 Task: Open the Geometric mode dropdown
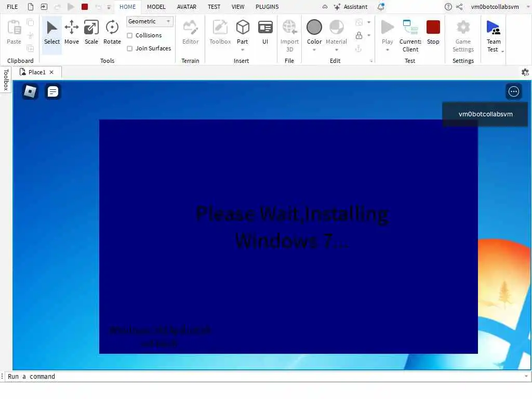pos(150,21)
